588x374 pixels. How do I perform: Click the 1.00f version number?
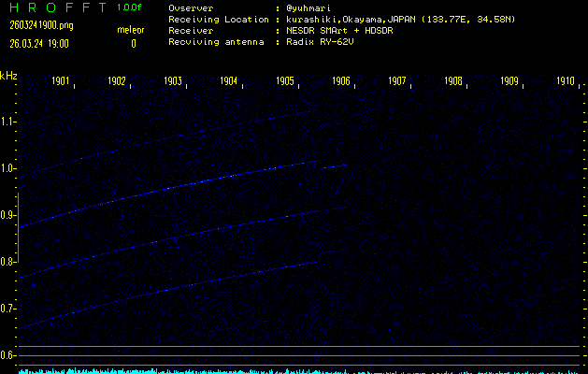131,7
